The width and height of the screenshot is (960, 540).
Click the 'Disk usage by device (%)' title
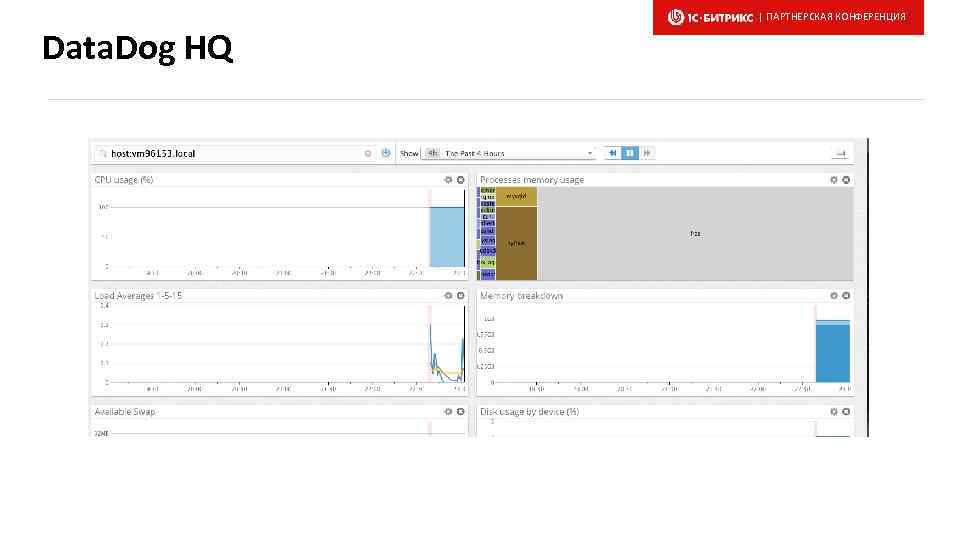[530, 412]
